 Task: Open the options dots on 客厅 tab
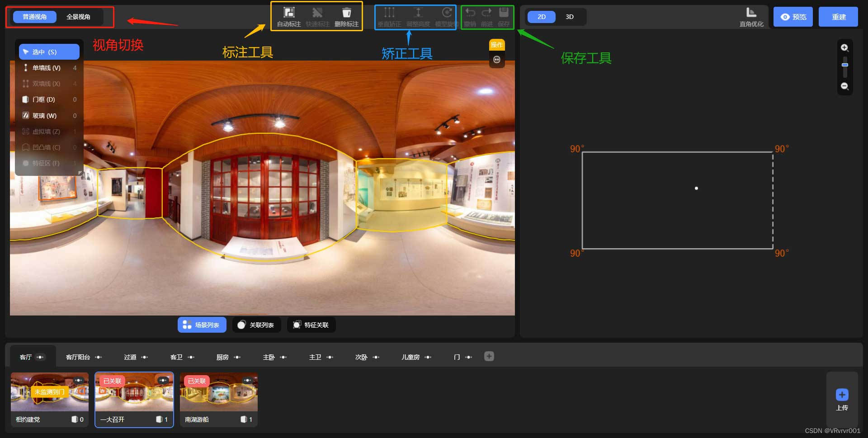[x=40, y=357]
